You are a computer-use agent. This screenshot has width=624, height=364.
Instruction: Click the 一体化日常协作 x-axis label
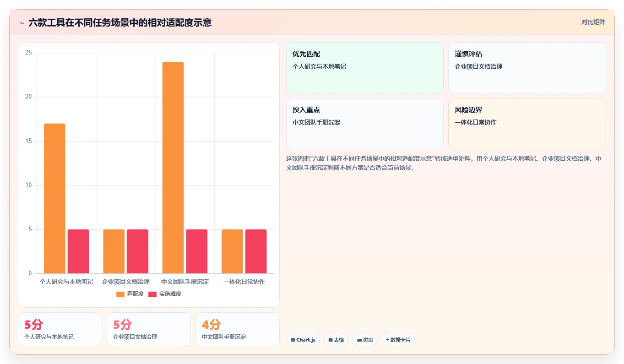tap(244, 282)
